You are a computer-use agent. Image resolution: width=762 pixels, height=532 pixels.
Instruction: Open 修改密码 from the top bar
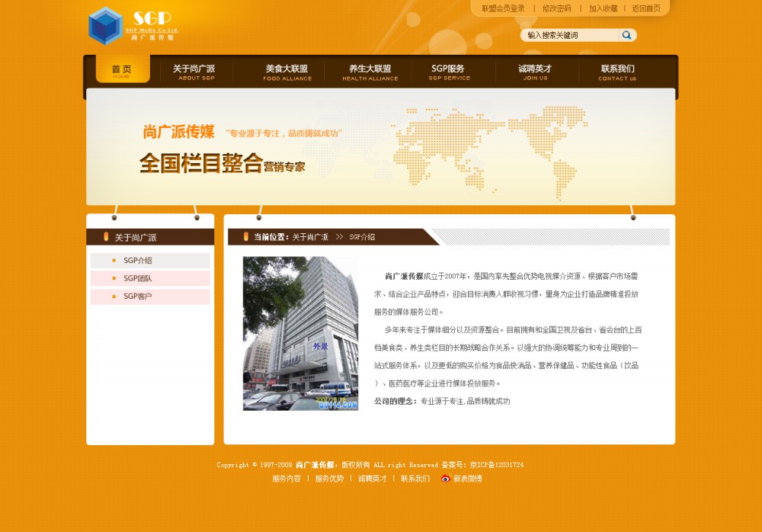tap(556, 7)
